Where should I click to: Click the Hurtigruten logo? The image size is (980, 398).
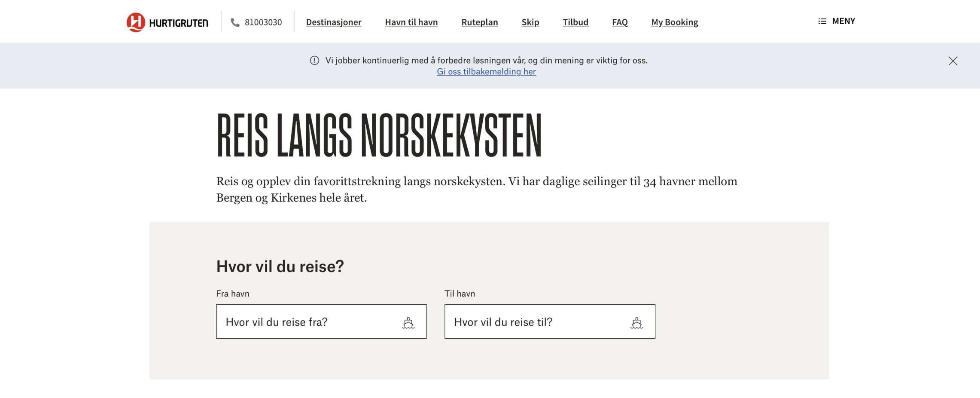167,22
